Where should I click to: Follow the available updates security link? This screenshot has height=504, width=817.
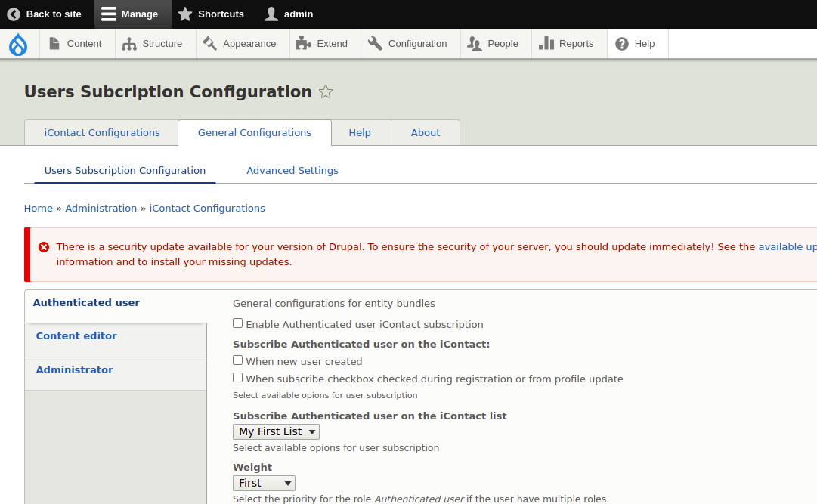[788, 246]
